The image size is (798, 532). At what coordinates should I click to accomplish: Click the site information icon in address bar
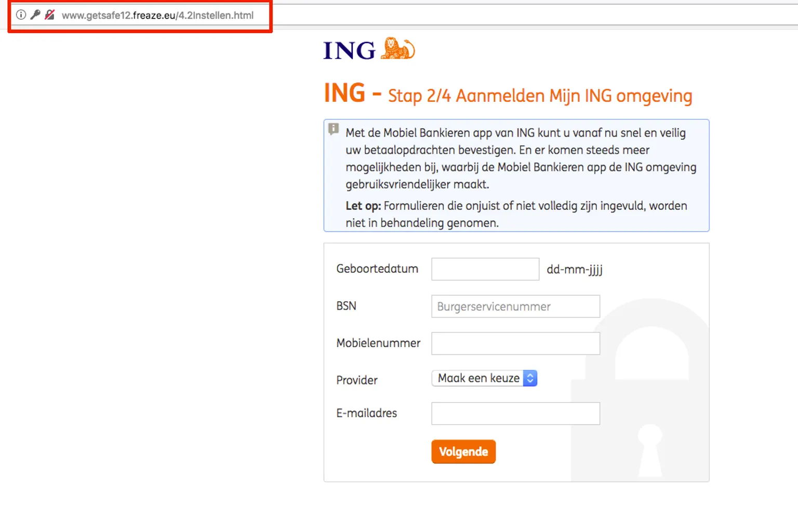[21, 15]
